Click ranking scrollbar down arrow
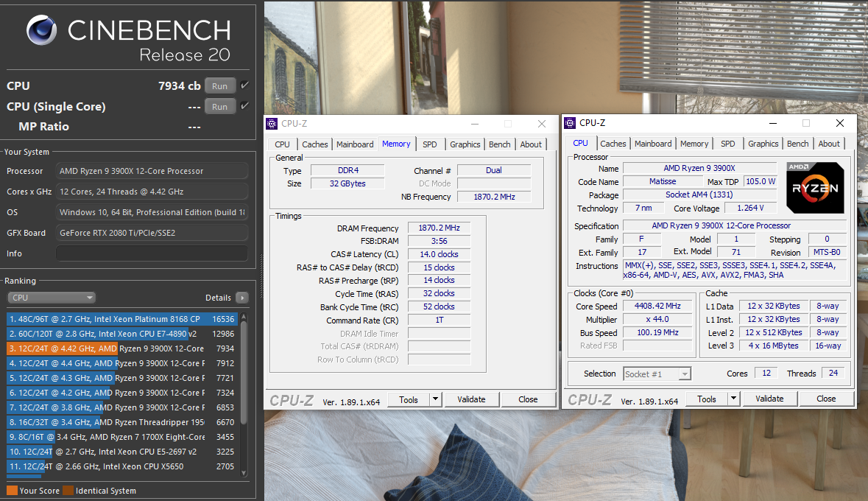 coord(244,473)
